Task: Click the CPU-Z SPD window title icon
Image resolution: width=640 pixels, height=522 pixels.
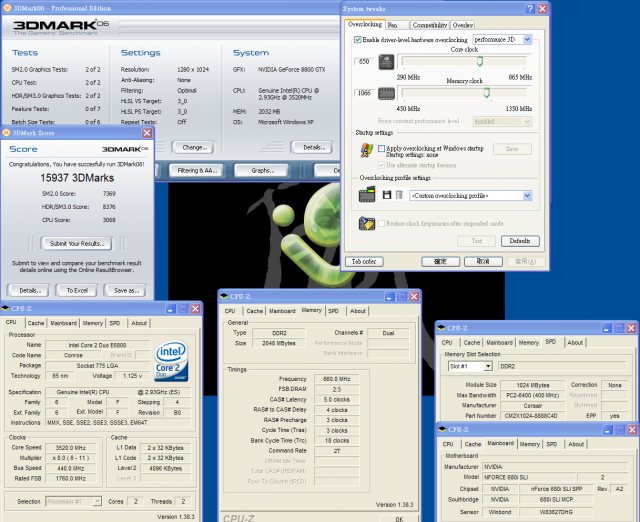Action: point(441,328)
